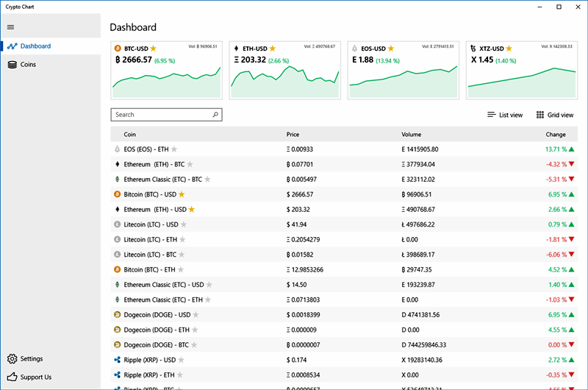Screen dimensions: 588x390
Task: Click Dogecoin icon in DOGE - USD row
Action: tap(117, 314)
